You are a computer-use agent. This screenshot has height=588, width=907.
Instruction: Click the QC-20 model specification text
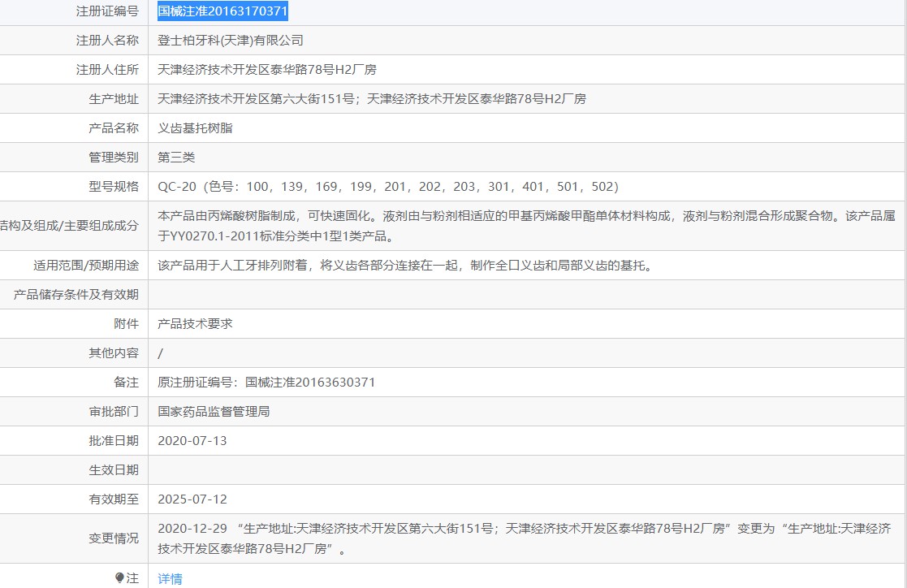click(x=388, y=186)
